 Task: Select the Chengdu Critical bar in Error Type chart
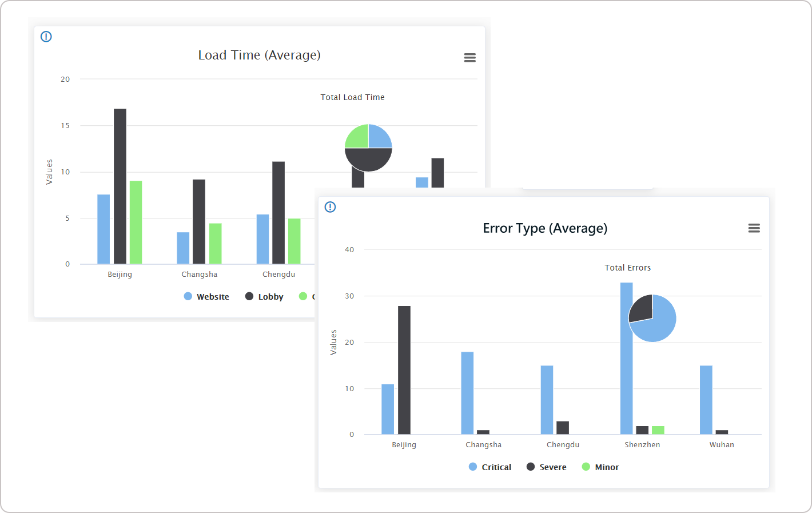pyautogui.click(x=547, y=400)
